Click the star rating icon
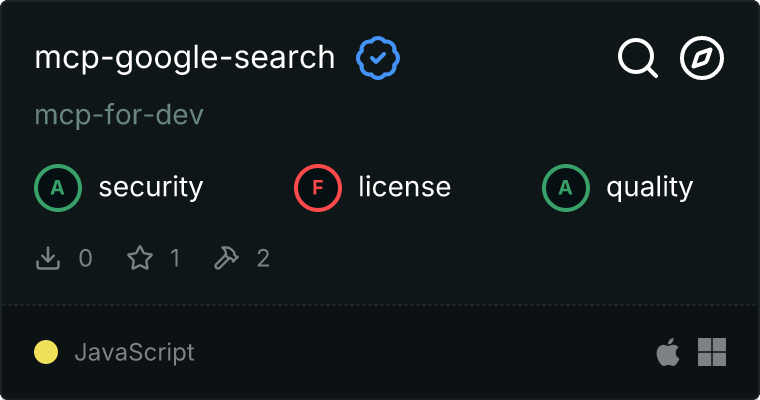 click(140, 259)
